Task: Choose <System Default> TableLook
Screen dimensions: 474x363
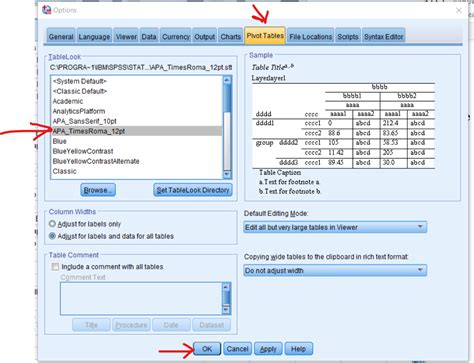Action: click(x=136, y=81)
